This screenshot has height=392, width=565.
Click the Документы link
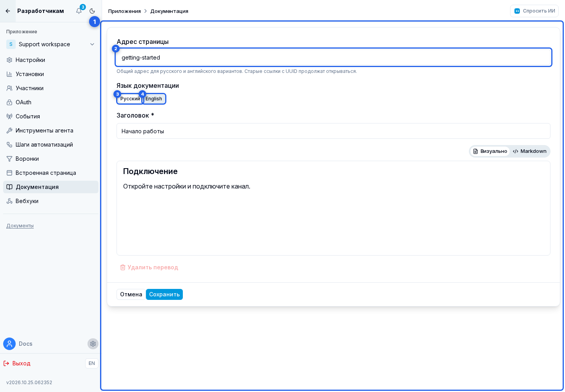pos(20,226)
